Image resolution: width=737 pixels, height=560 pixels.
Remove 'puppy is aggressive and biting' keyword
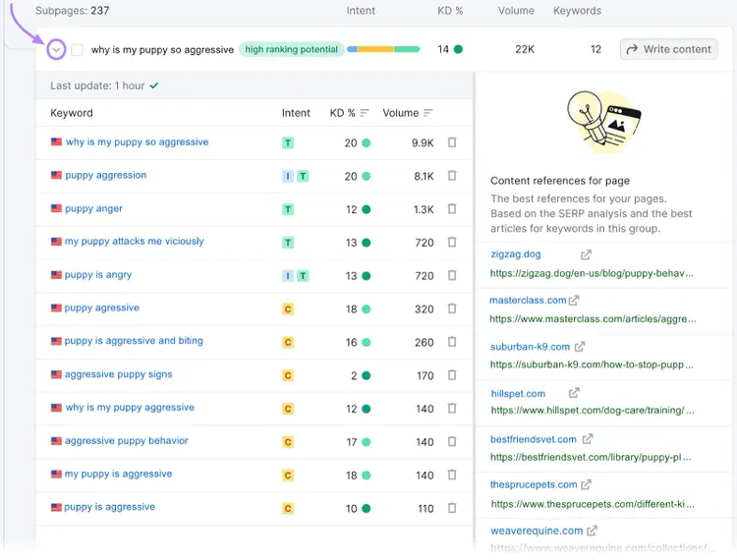[452, 342]
